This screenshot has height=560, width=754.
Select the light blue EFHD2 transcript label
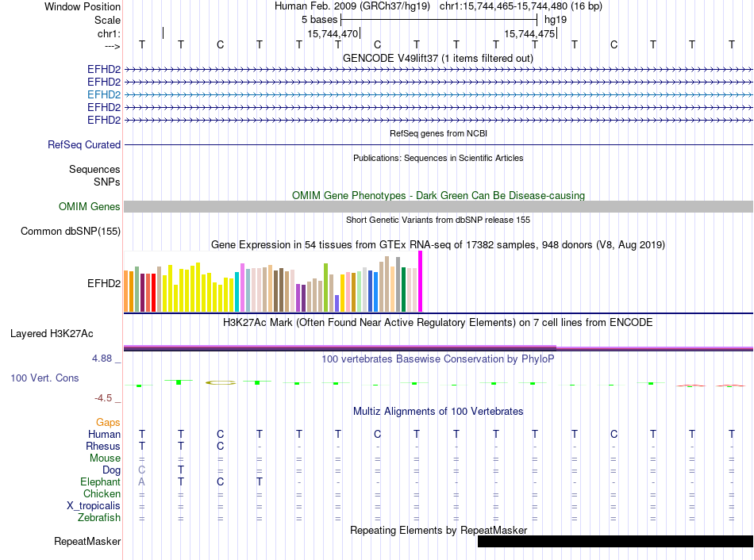tap(104, 94)
